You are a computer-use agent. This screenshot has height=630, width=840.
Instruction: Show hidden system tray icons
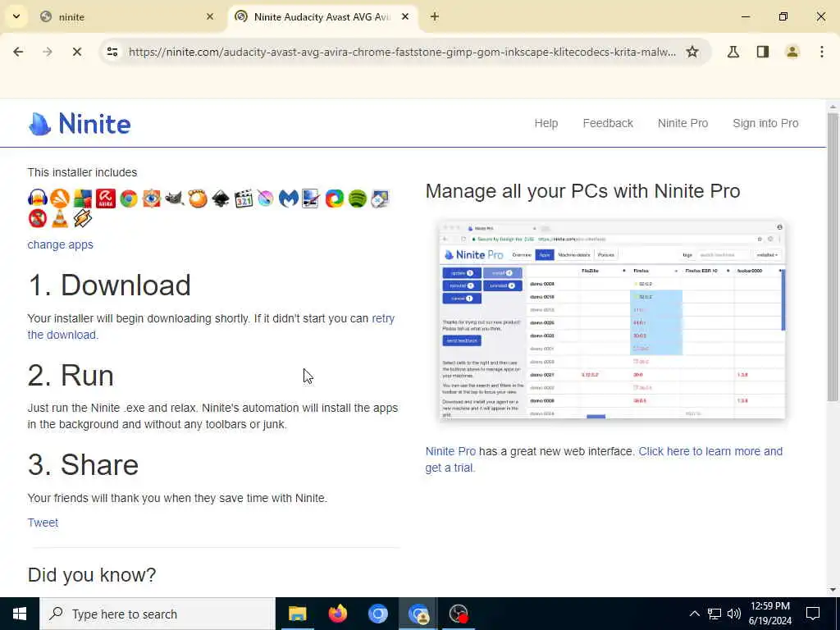click(x=694, y=614)
